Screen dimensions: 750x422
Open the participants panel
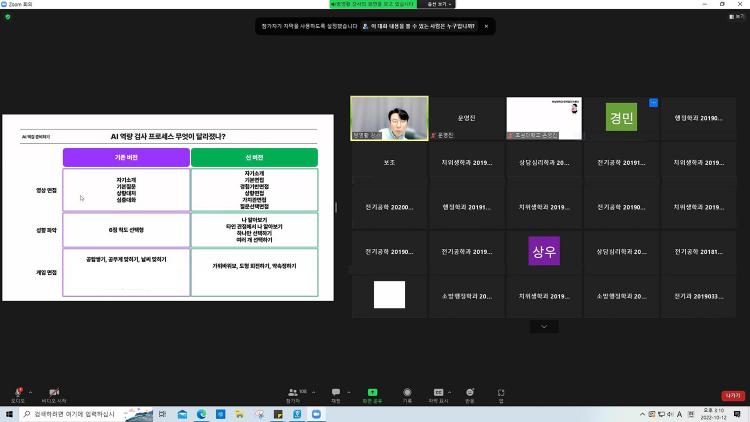click(293, 393)
